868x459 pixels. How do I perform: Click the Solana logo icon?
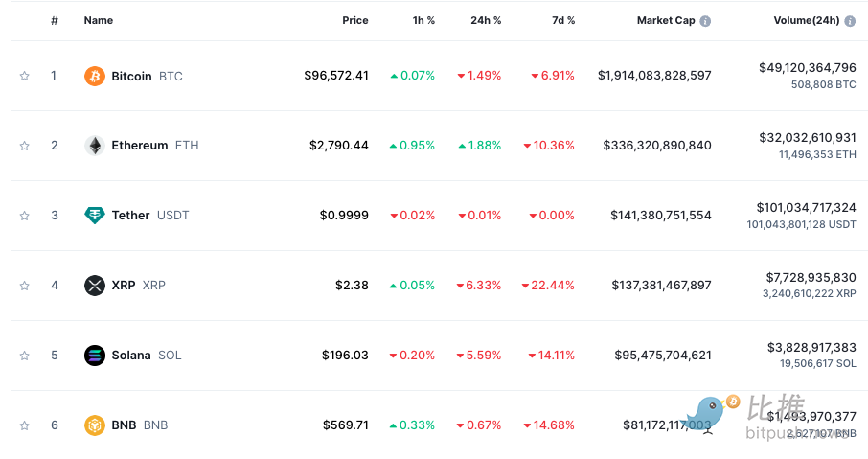94,356
